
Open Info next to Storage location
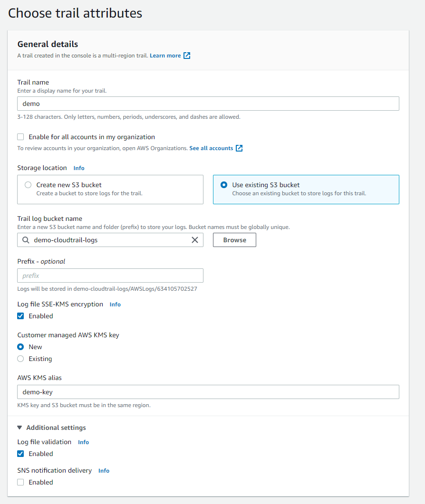(78, 168)
